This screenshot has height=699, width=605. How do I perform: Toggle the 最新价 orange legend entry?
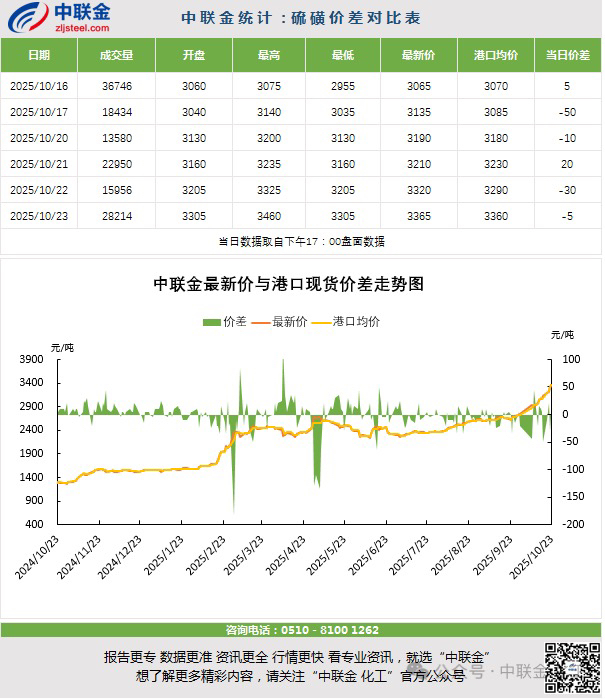(280, 321)
